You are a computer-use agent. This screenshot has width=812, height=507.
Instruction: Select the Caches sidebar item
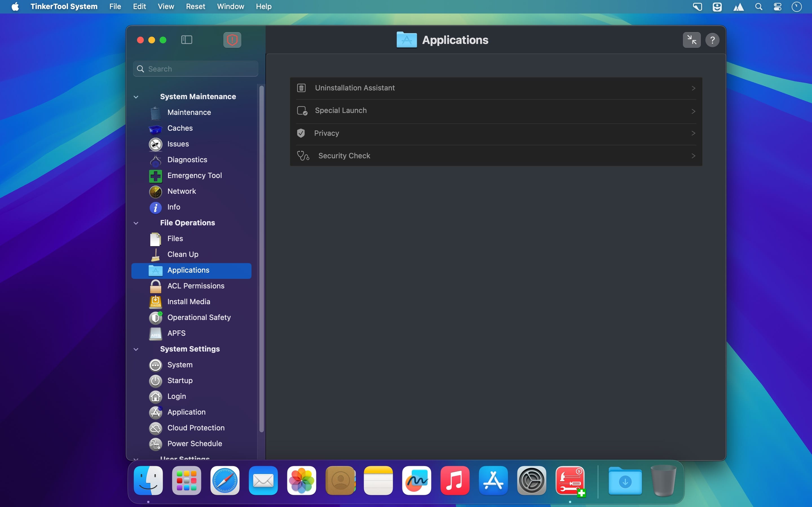tap(180, 128)
